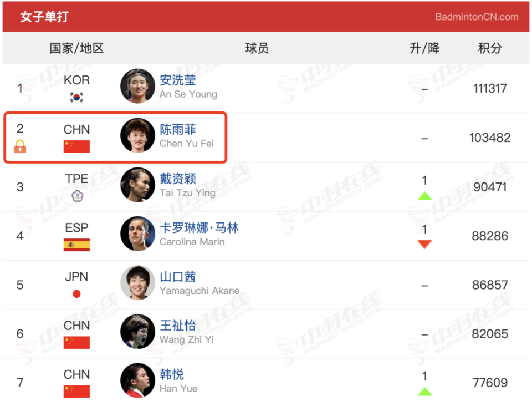This screenshot has height=401, width=532.
Task: Click the Spain flag icon
Action: (x=76, y=245)
